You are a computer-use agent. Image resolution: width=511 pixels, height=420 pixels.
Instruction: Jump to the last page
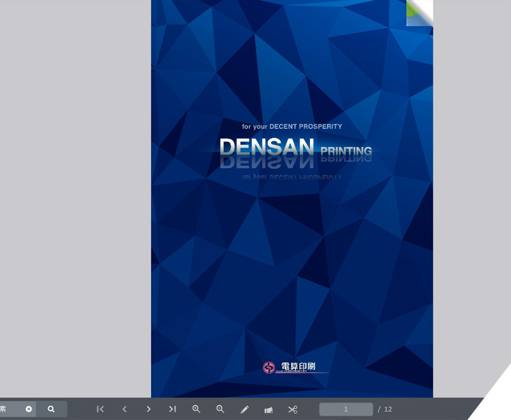click(172, 409)
